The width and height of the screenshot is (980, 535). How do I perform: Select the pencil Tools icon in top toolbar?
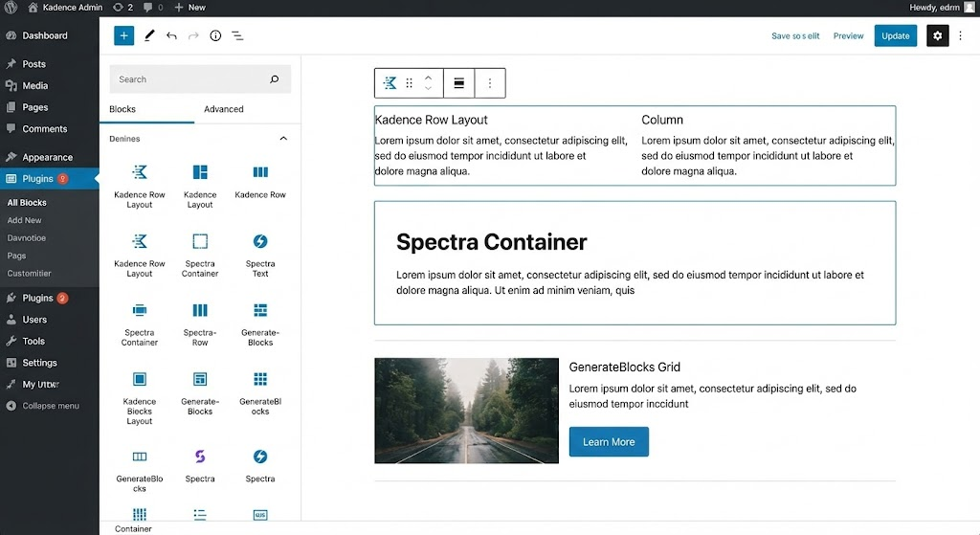[149, 35]
